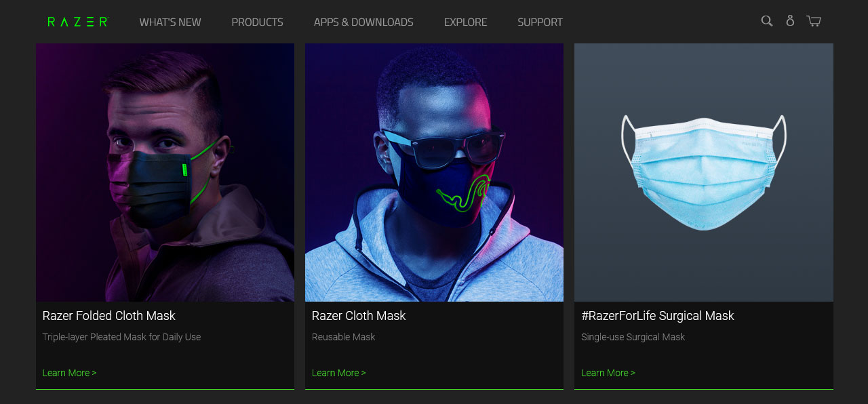The image size is (868, 404).
Task: Click the blue surgical mask image
Action: 704,172
